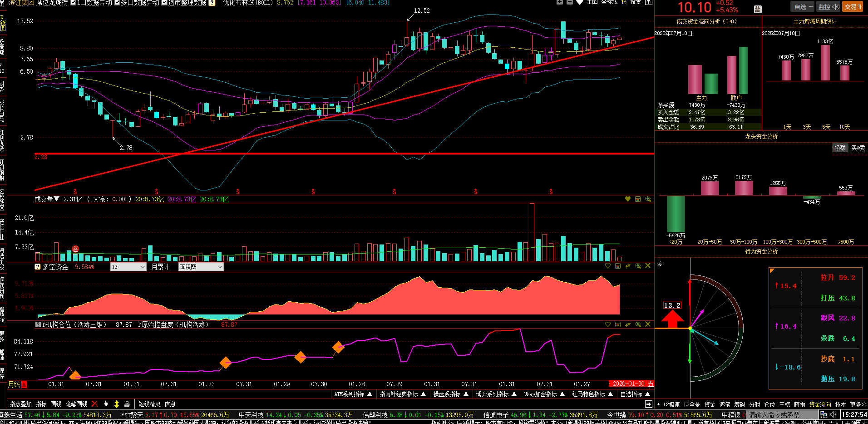Click 隐藏画线 in bottom toolbar
Screen dimensions: 868x424
coord(76,404)
